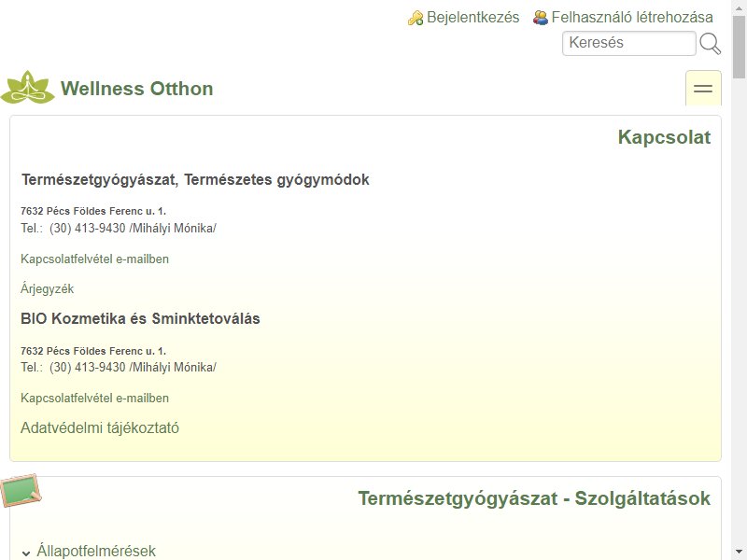
Task: Click the first 7632 Pécs Földes Ferenc address
Action: pyautogui.click(x=93, y=211)
